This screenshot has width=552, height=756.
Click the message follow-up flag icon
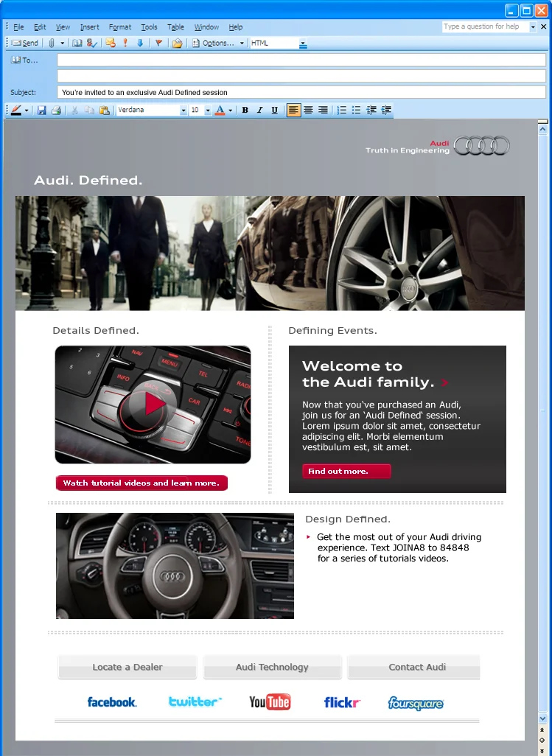pos(158,43)
